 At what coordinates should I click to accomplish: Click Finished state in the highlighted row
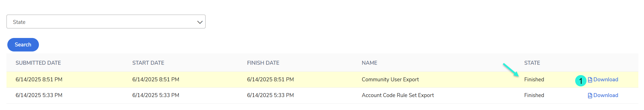(x=534, y=80)
